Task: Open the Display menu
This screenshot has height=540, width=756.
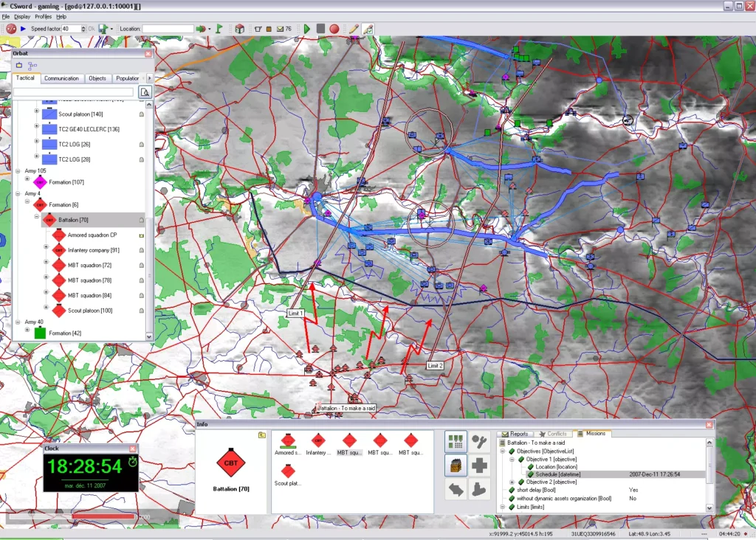Action: [22, 16]
